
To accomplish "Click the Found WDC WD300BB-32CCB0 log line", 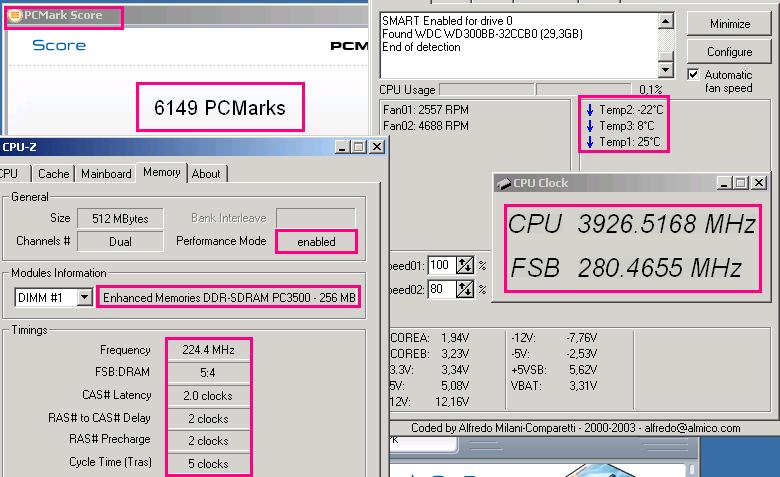I will click(x=482, y=34).
